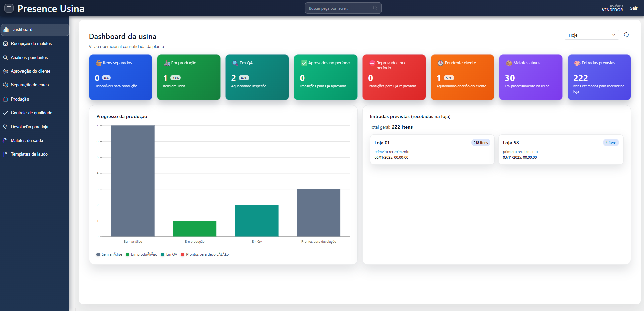Image resolution: width=644 pixels, height=311 pixels.
Task: Toggle the Prontos para devolução legend entry
Action: click(x=205, y=254)
